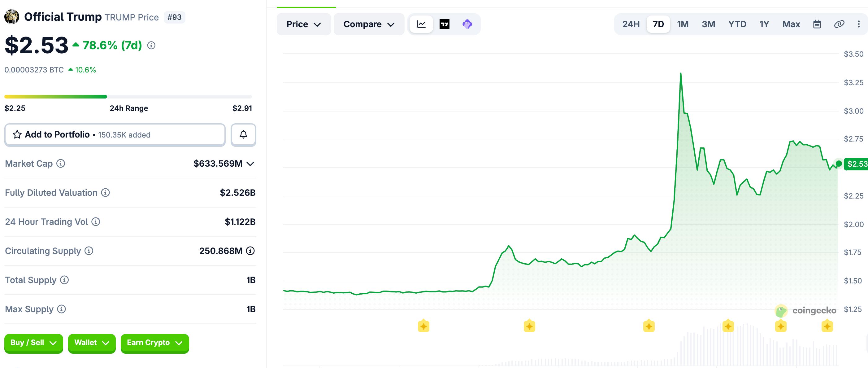Click the $2.25 24h low value
Viewport: 868px width, 368px height.
tap(15, 108)
